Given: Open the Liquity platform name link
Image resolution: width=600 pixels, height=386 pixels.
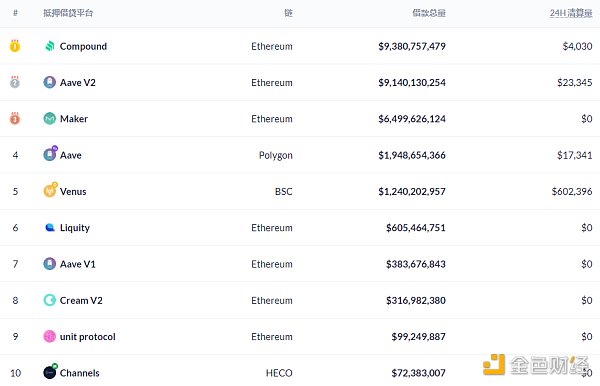Looking at the screenshot, I should tap(75, 228).
